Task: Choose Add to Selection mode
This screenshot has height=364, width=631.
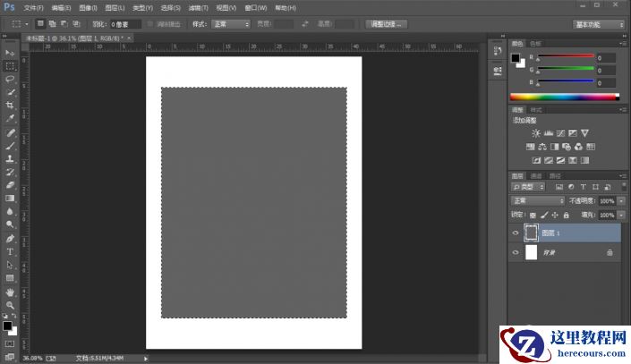Action: coord(52,24)
